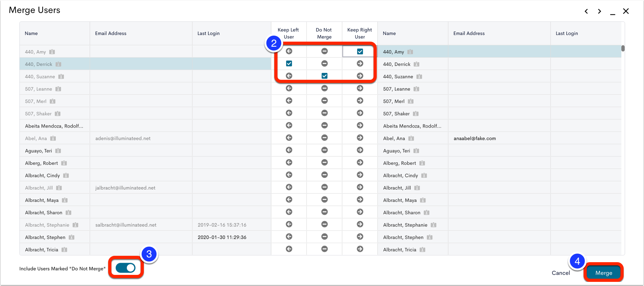Click the ID badge icon beside Albracht, Stephen

[x=71, y=237]
